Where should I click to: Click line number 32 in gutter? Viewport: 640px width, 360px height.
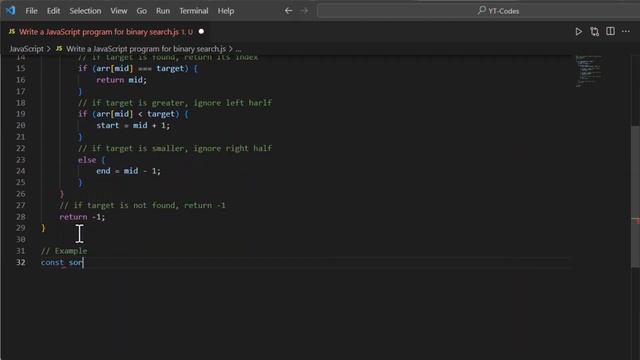click(20, 262)
